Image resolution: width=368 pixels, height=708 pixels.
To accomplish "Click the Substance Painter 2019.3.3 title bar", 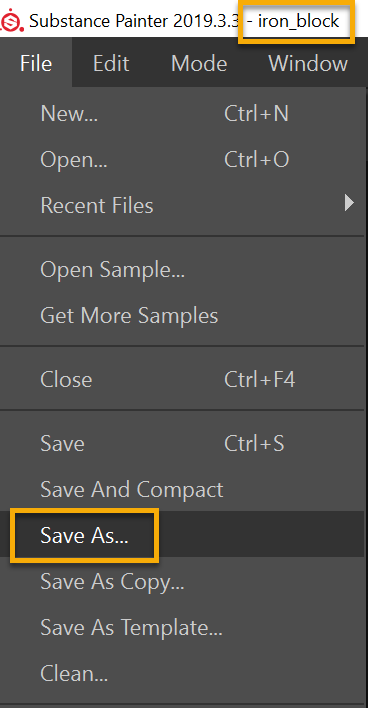I will point(134,21).
